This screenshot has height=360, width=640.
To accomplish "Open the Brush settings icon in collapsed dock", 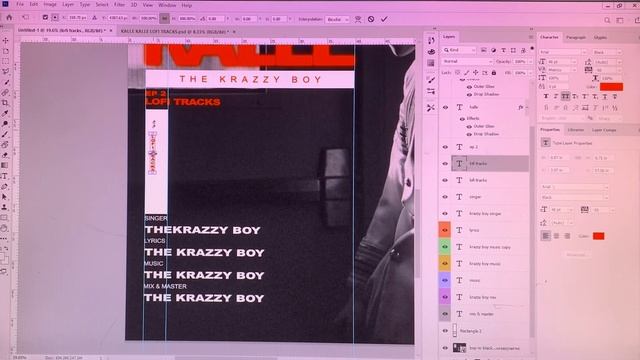I will [431, 80].
